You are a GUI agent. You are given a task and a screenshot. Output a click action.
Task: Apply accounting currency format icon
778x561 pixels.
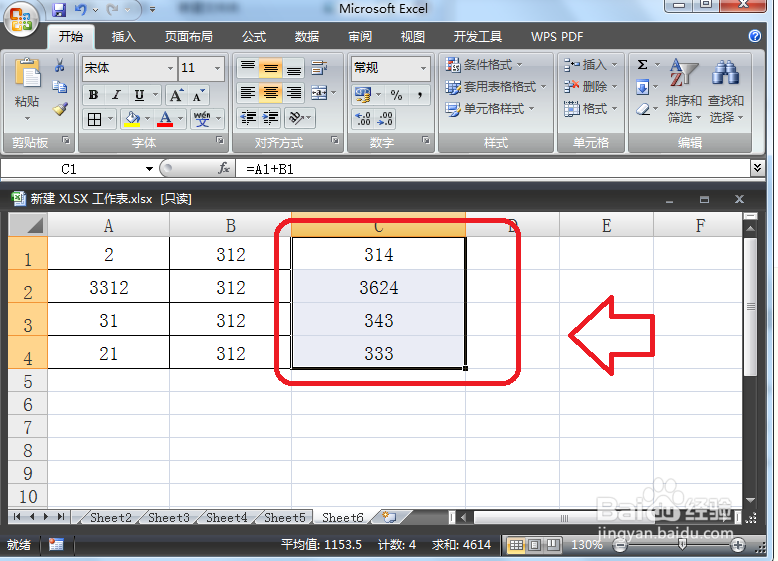[363, 94]
